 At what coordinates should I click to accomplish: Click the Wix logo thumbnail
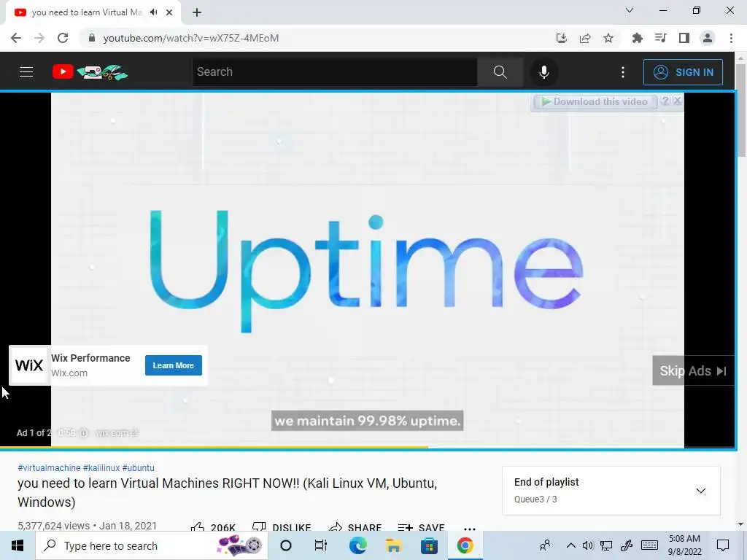29,365
